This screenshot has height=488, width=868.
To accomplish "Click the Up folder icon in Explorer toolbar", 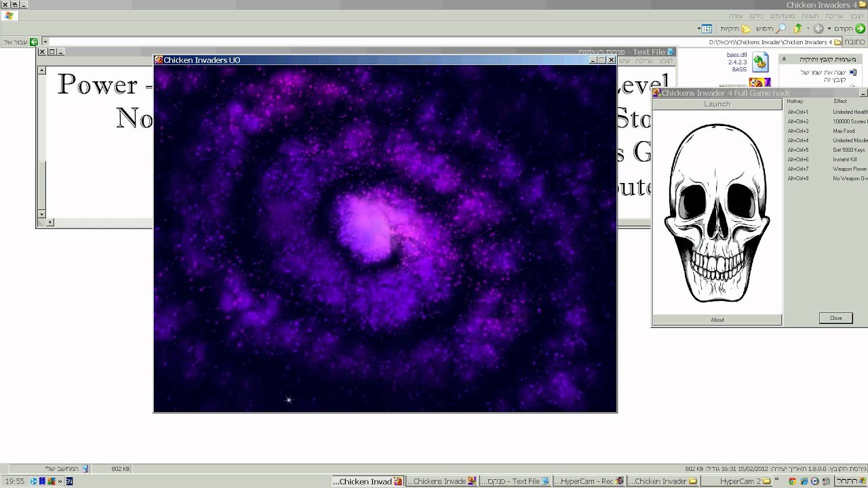I will pyautogui.click(x=798, y=28).
